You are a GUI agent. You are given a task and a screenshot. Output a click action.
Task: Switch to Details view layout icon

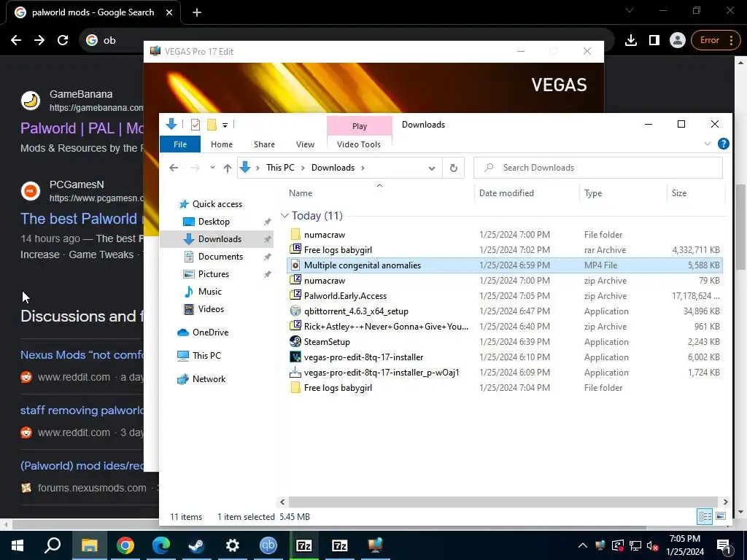[x=705, y=516]
